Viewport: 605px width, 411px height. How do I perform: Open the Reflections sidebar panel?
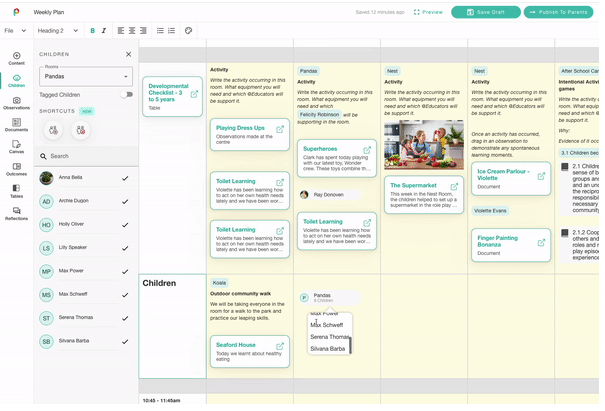(17, 213)
